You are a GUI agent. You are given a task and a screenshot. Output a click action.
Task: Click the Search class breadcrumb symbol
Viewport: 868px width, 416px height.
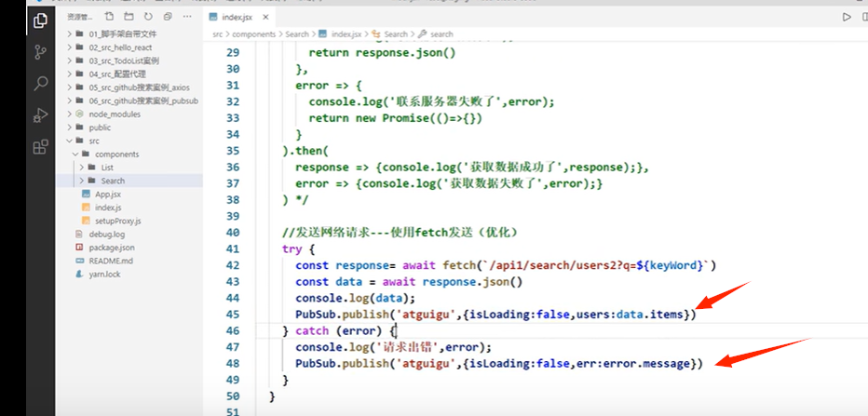coord(396,34)
